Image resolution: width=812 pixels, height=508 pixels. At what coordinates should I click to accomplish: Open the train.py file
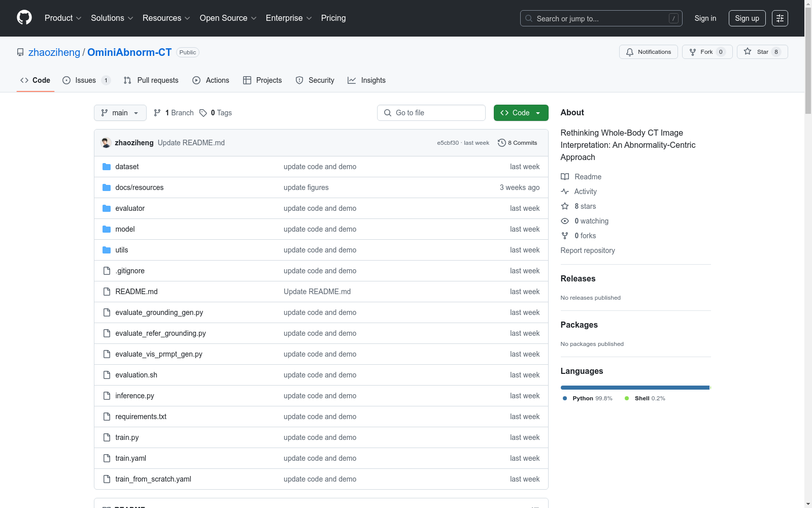coord(127,437)
